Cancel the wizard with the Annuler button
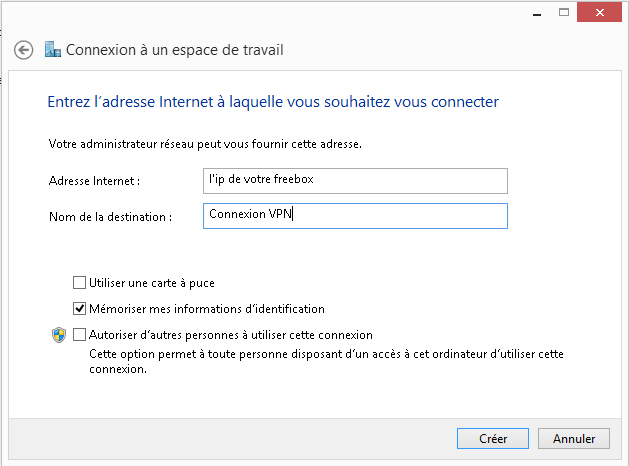 tap(574, 438)
